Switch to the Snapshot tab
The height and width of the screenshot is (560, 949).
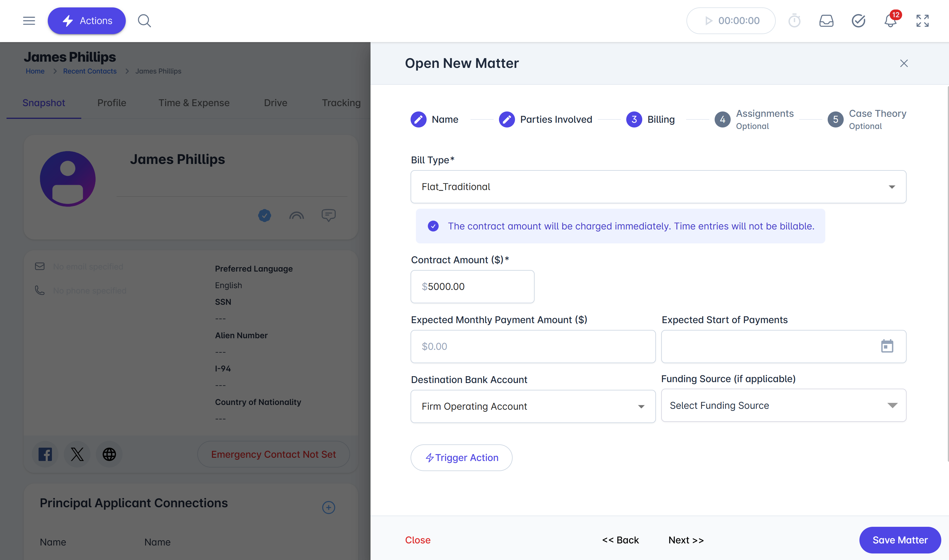coord(44,103)
